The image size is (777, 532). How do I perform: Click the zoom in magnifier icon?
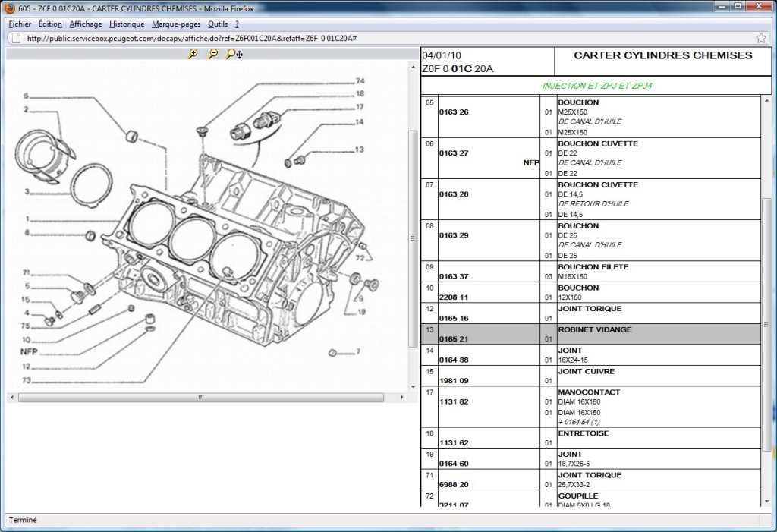tap(193, 54)
